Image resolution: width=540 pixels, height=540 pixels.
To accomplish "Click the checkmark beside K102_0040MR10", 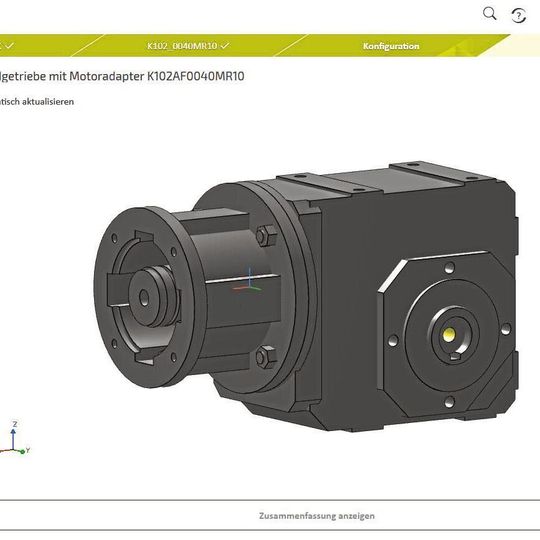I will pos(225,45).
